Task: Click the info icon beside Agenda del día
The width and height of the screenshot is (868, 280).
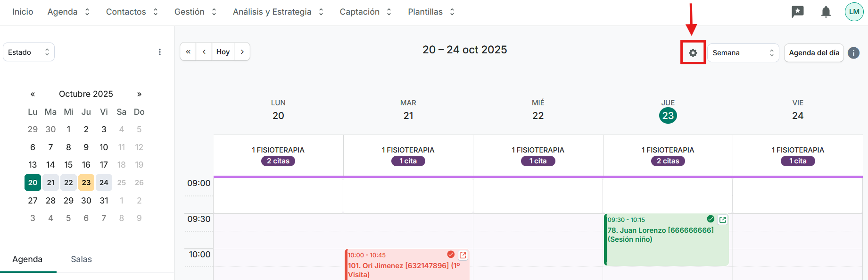Action: point(853,53)
